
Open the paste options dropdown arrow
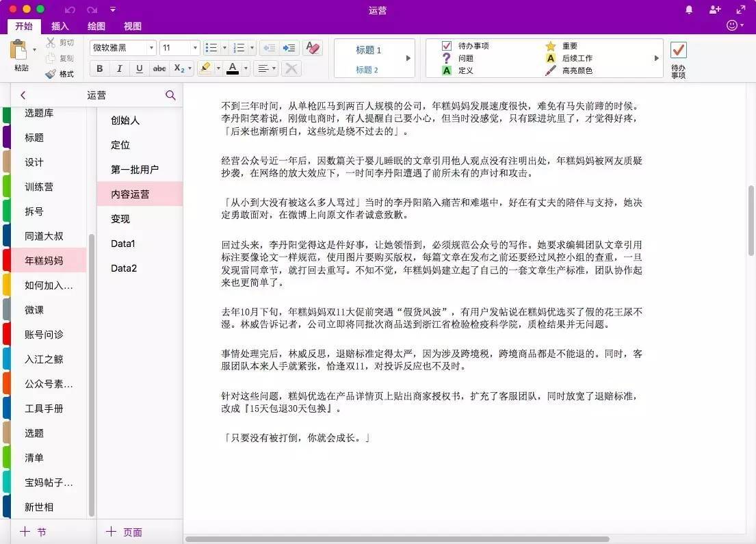point(34,50)
